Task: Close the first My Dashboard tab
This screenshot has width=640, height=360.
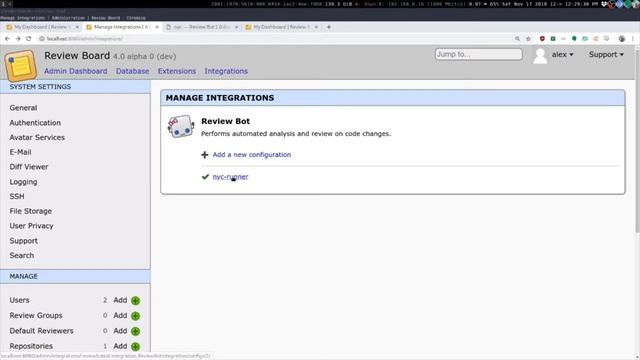Action: 77,27
